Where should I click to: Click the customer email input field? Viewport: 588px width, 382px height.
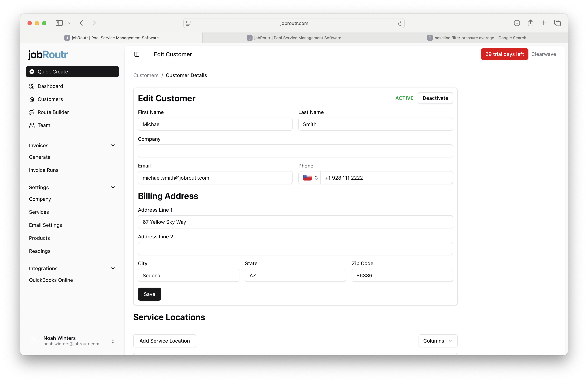pos(215,177)
